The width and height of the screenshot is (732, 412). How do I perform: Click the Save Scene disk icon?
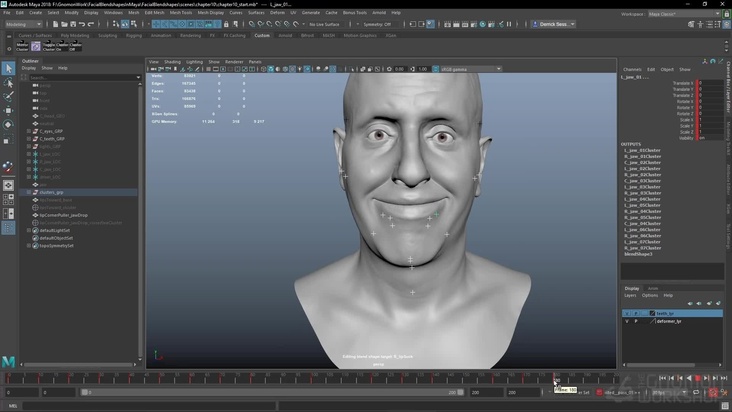(x=73, y=24)
